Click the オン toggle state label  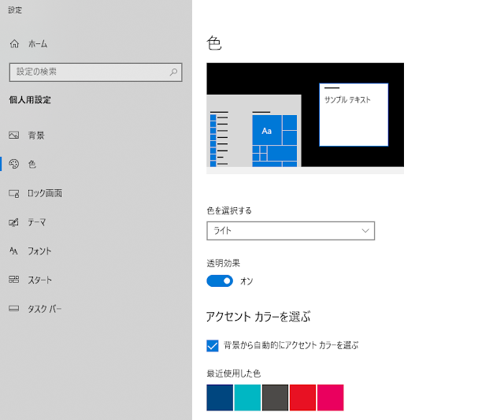(246, 281)
